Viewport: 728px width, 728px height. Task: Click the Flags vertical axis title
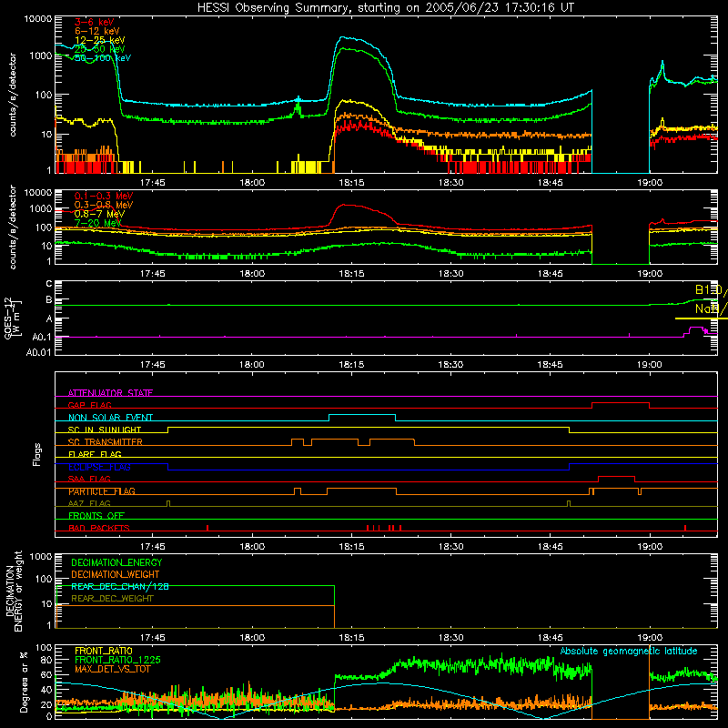[x=37, y=454]
